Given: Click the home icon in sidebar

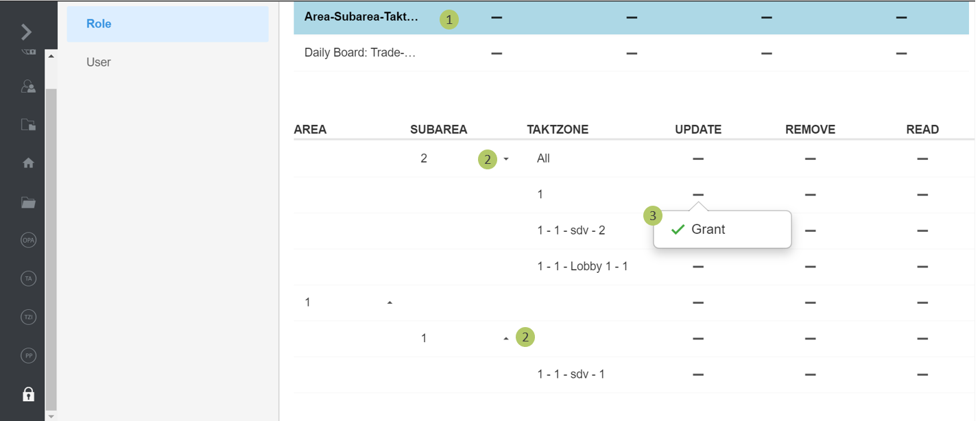Looking at the screenshot, I should click(x=28, y=163).
